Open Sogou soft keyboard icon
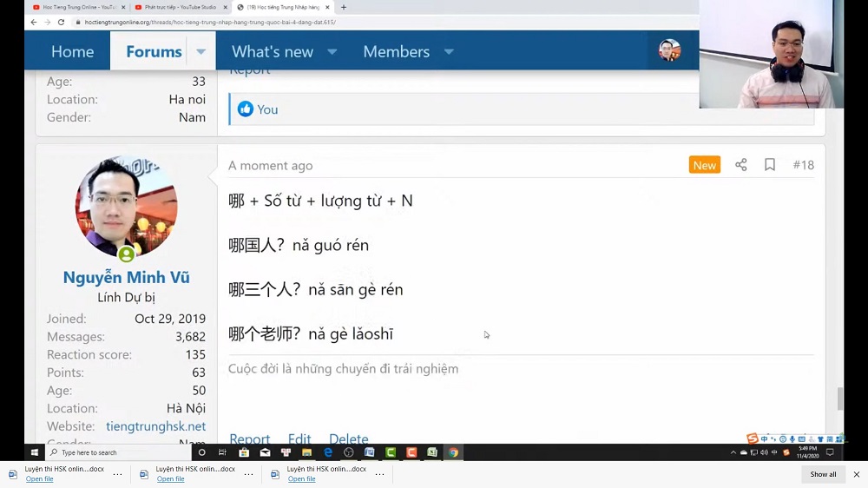868x488 pixels. click(801, 439)
